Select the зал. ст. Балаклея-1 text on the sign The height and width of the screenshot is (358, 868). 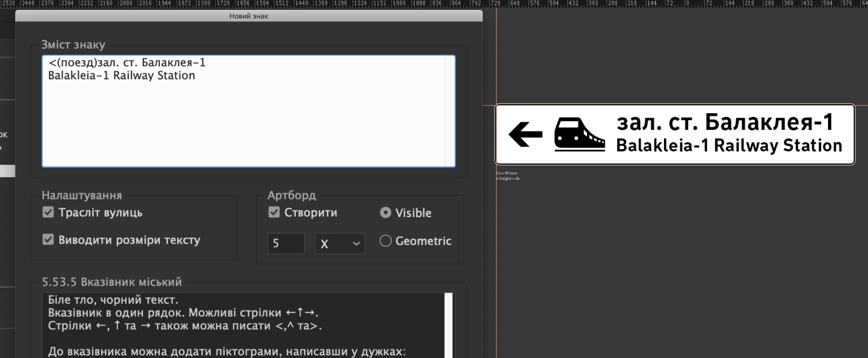pos(725,122)
